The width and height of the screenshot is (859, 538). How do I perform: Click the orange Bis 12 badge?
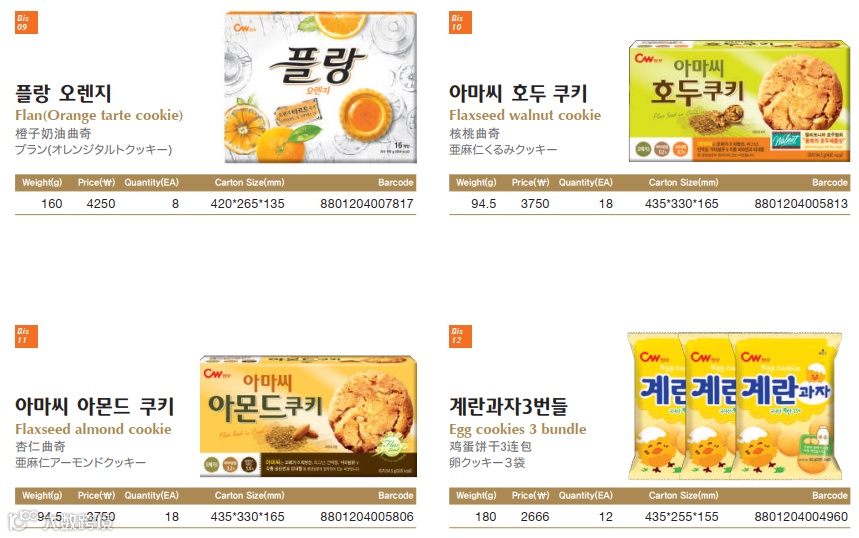pyautogui.click(x=460, y=336)
